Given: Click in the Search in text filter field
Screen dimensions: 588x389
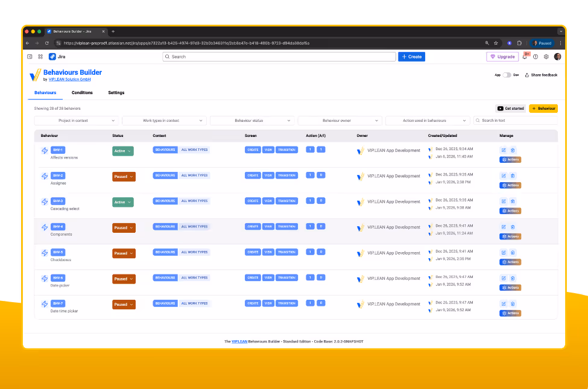Looking at the screenshot, I should [x=515, y=121].
